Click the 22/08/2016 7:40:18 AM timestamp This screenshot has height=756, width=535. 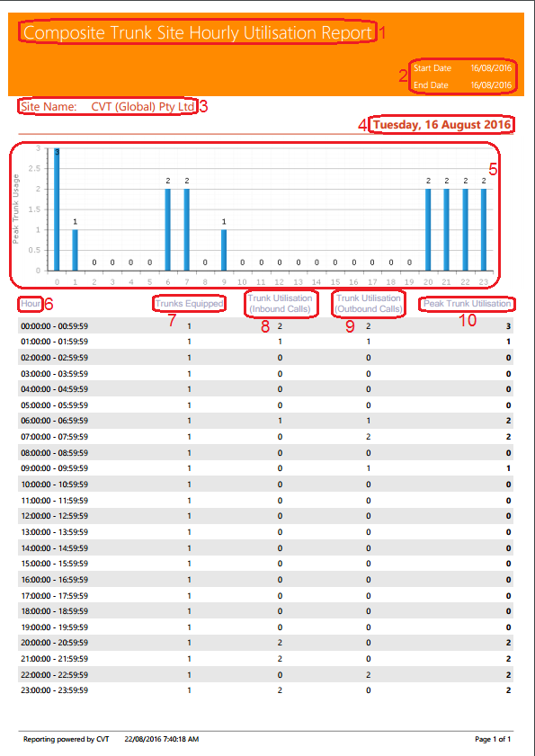pos(162,739)
